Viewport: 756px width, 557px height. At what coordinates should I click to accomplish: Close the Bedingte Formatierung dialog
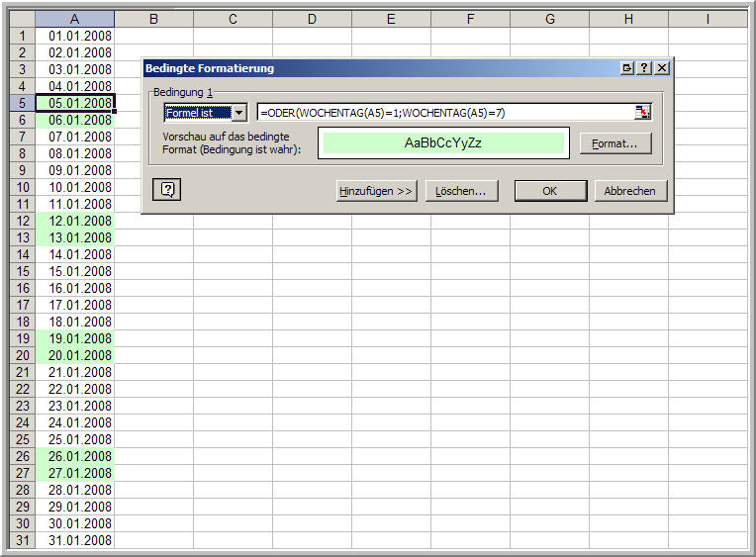662,68
